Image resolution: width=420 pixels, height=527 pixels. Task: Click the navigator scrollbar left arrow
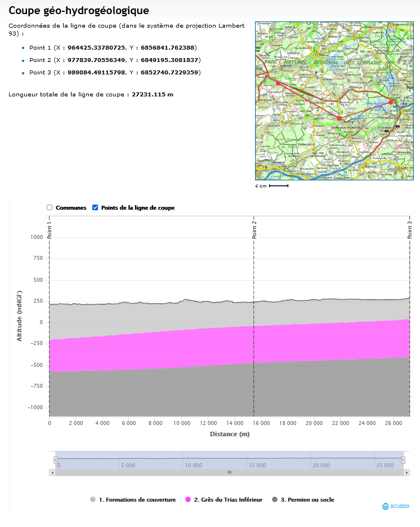coord(52,472)
